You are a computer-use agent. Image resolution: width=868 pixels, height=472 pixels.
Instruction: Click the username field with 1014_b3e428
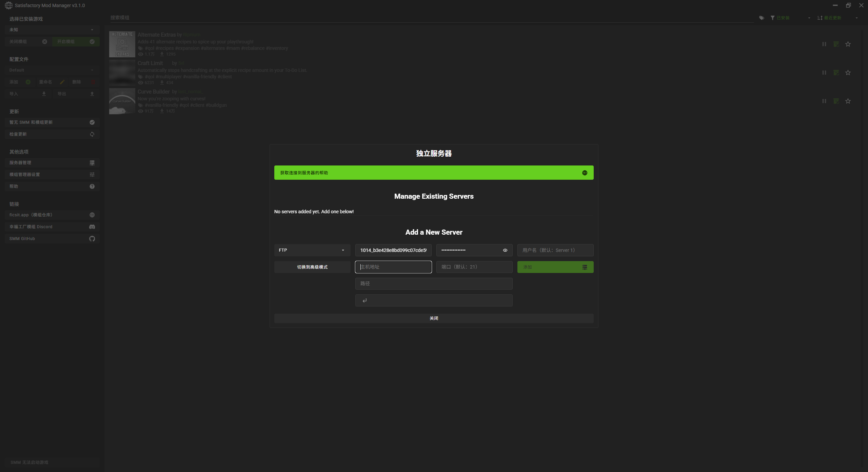click(x=393, y=250)
